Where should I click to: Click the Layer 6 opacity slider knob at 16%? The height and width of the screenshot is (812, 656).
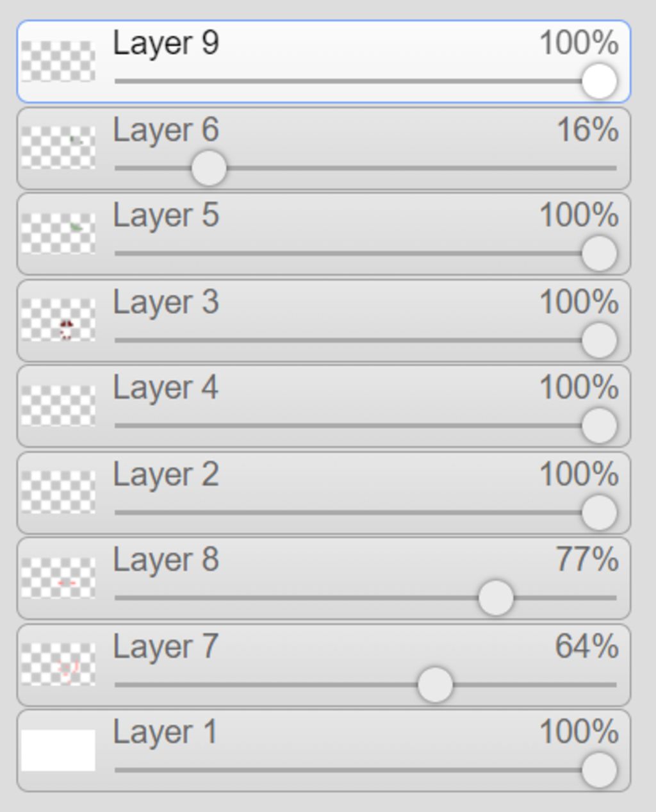pyautogui.click(x=209, y=169)
